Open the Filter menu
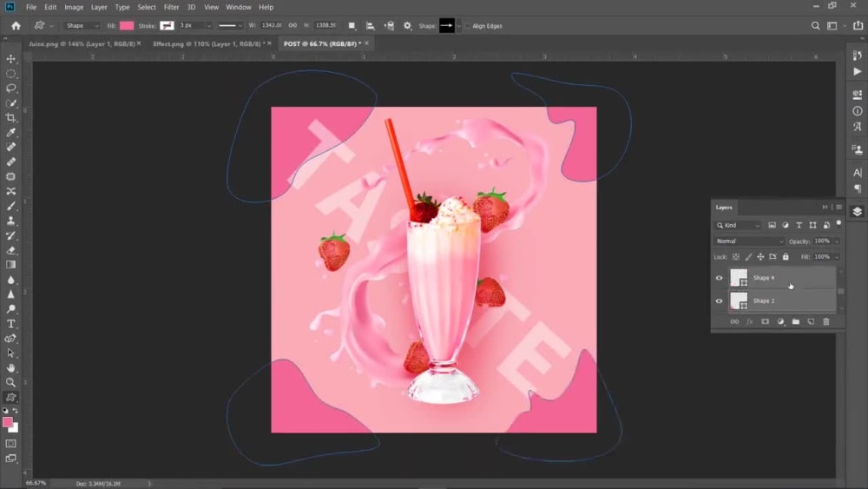 click(x=171, y=7)
